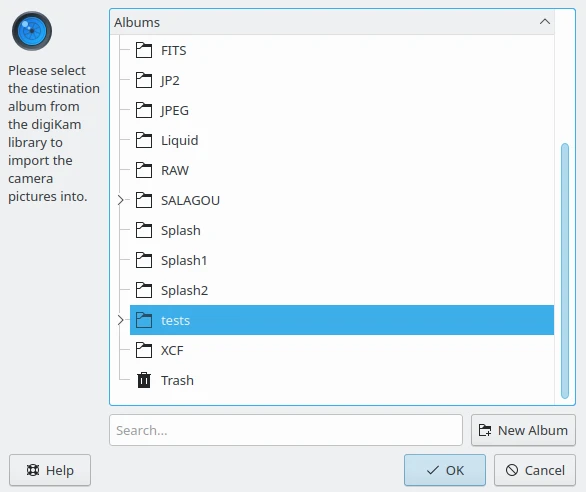This screenshot has height=492, width=586.
Task: Click the JP2 album folder icon
Action: point(144,80)
